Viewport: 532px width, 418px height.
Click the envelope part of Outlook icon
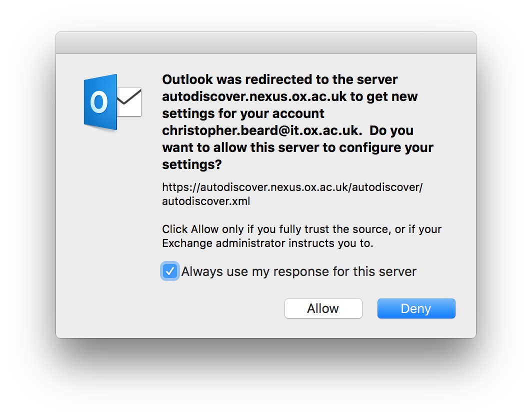[x=129, y=102]
